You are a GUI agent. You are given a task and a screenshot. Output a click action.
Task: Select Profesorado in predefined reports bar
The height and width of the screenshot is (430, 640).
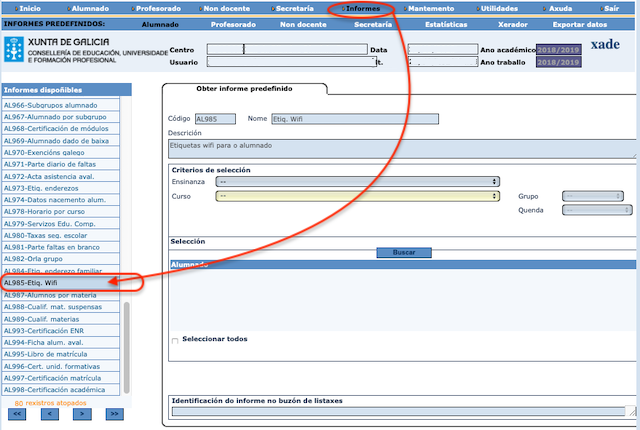(x=233, y=24)
